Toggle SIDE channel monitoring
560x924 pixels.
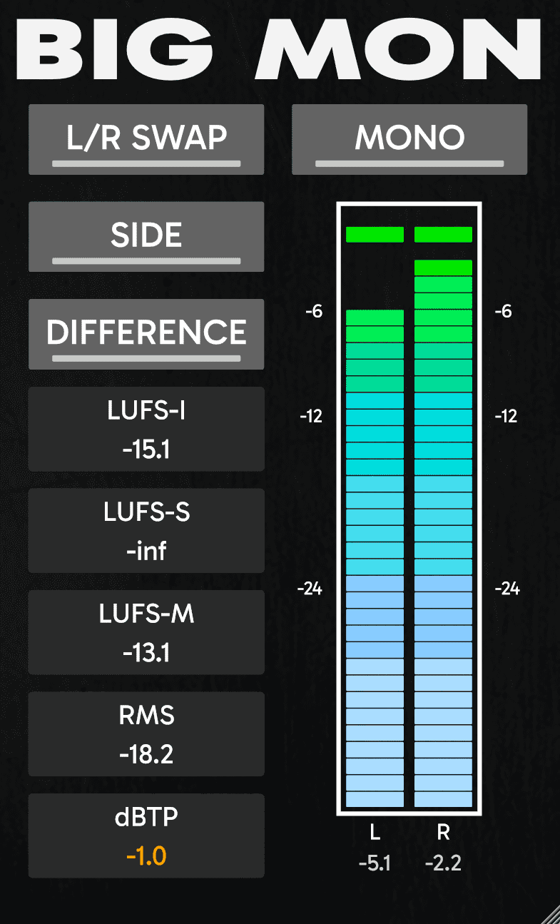point(146,236)
